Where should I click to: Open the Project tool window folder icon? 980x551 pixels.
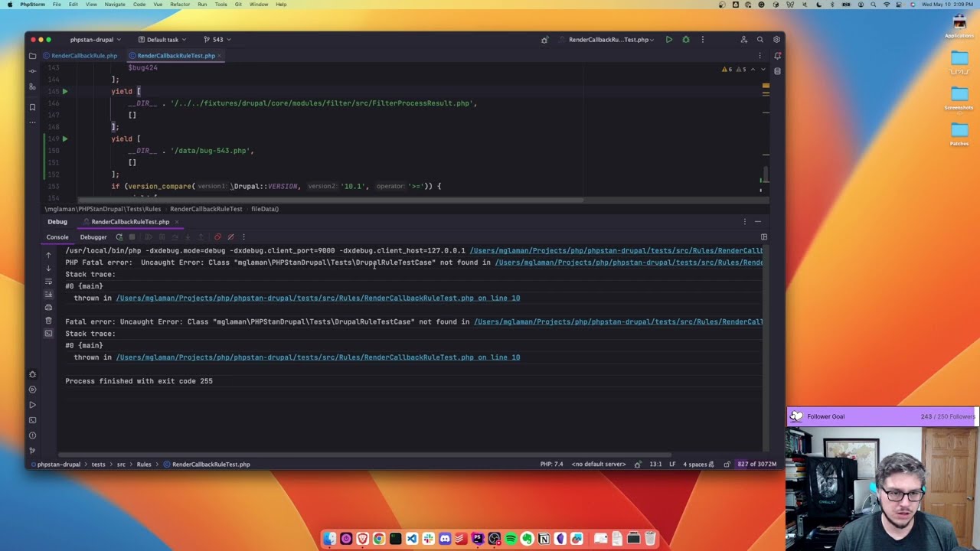32,56
